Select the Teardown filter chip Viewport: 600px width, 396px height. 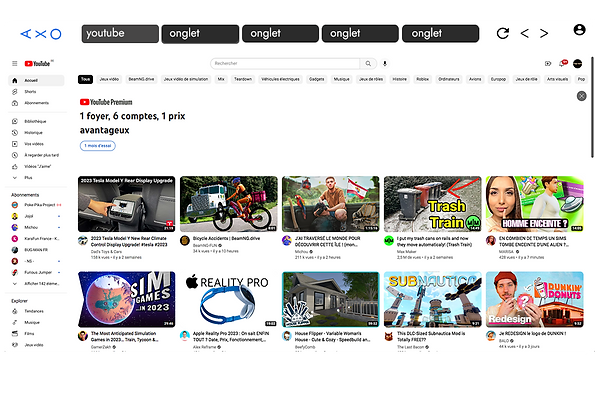click(x=243, y=79)
